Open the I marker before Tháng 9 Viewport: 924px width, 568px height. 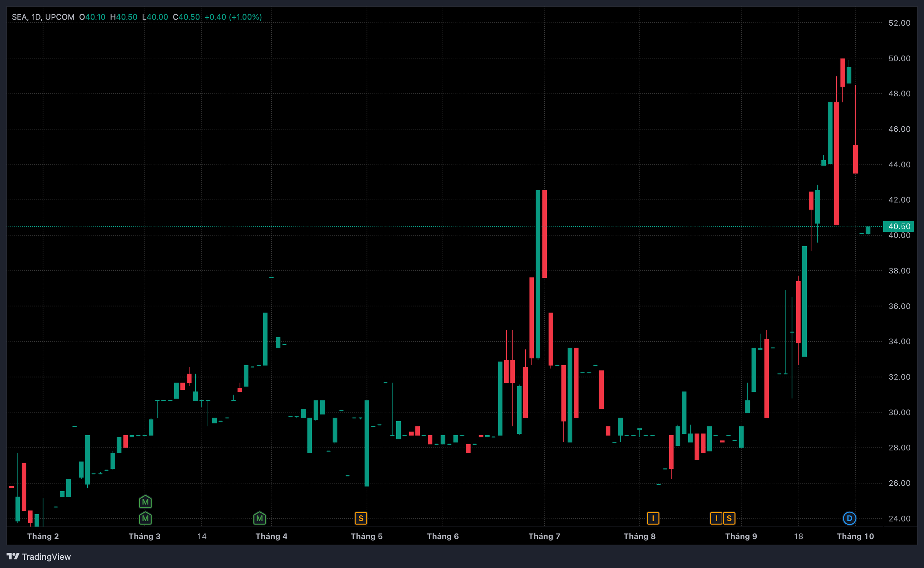[716, 519]
